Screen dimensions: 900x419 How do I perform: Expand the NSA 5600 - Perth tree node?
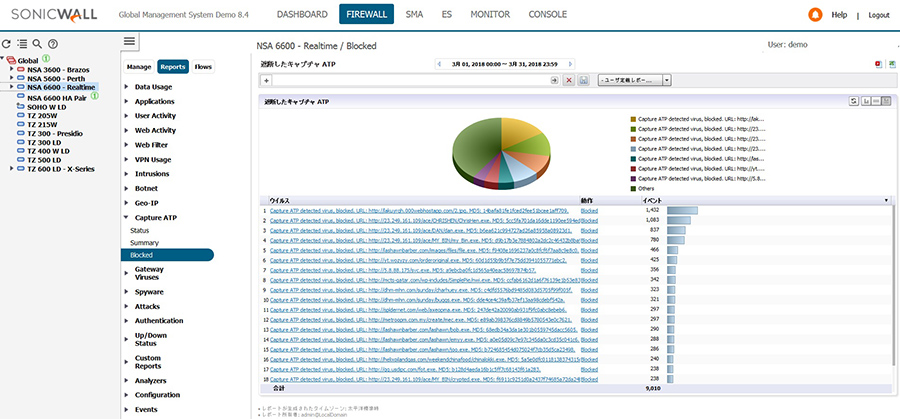click(x=11, y=79)
